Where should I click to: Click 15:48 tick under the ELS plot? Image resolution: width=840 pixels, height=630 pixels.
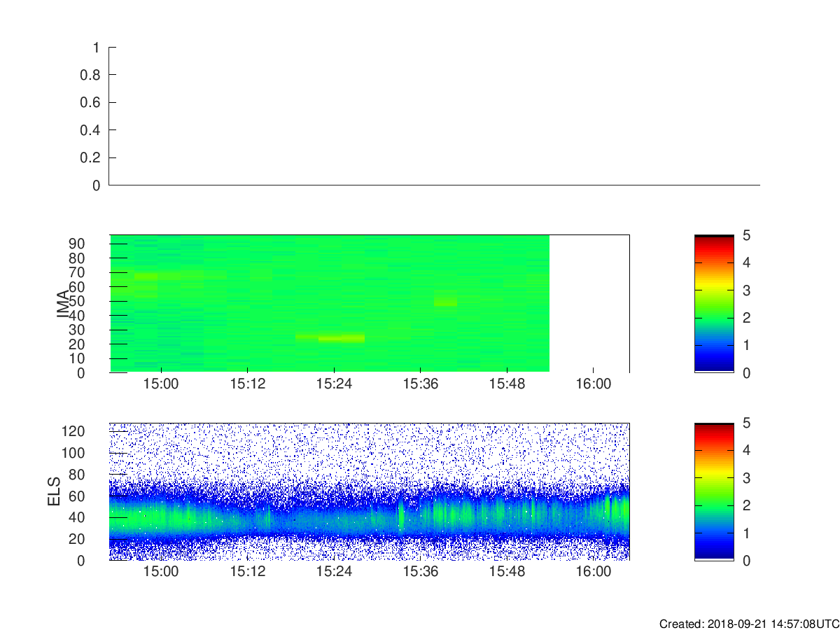pos(507,572)
